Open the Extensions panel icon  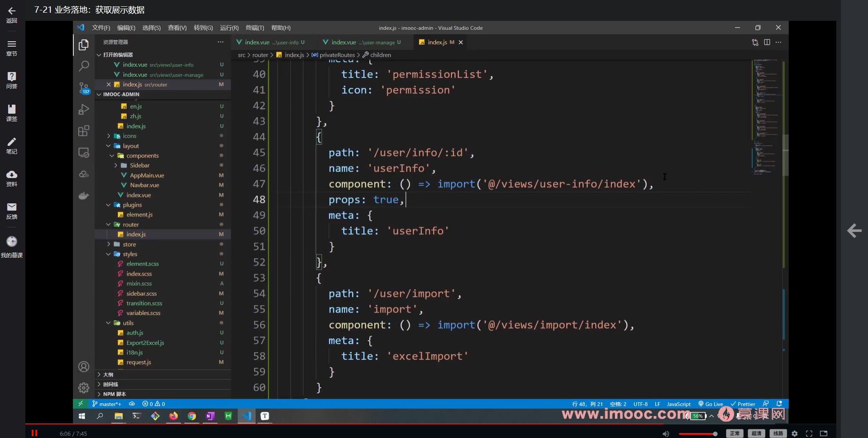(x=84, y=131)
